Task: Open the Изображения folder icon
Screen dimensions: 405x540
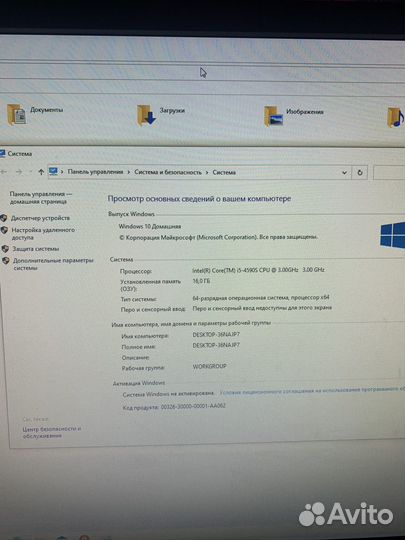Action: (273, 116)
